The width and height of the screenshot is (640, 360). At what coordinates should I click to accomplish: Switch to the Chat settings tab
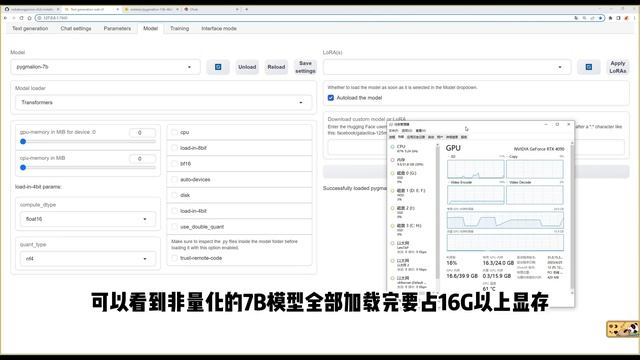pos(76,29)
